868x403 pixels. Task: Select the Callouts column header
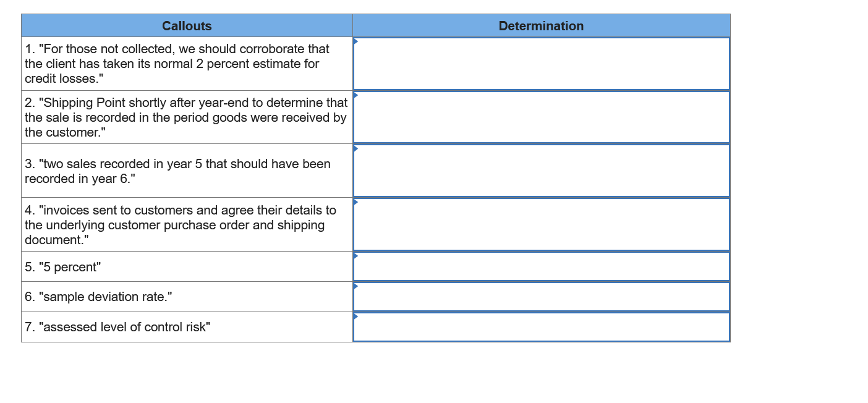pyautogui.click(x=187, y=26)
